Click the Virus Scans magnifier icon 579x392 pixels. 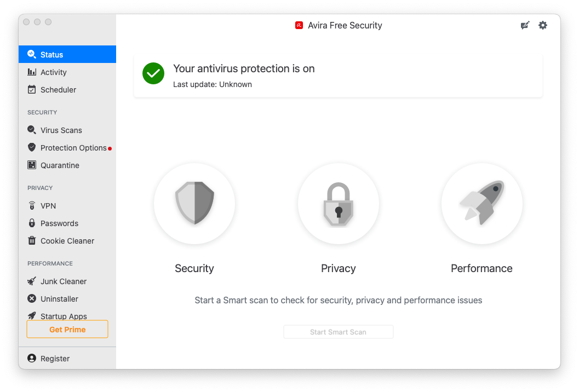(32, 130)
